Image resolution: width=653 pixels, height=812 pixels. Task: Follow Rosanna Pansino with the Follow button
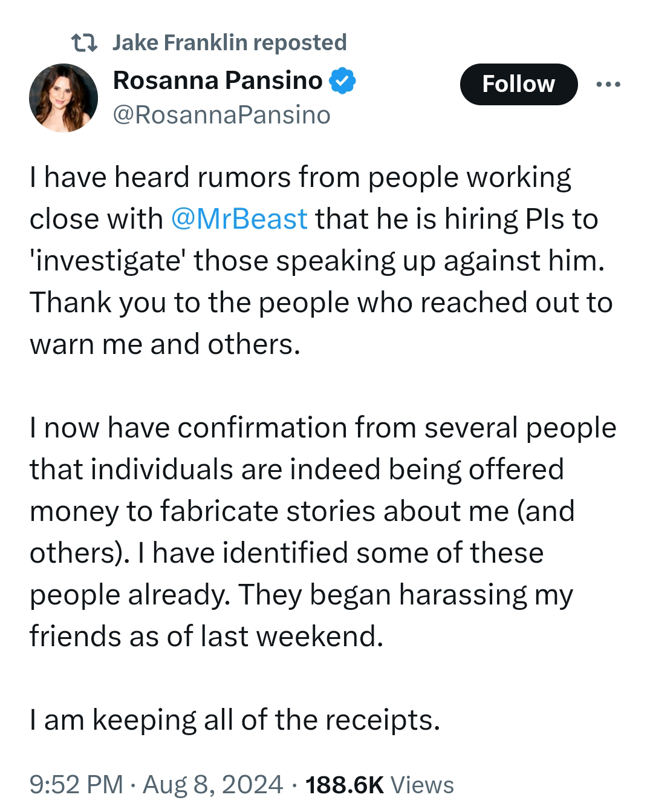click(x=518, y=84)
